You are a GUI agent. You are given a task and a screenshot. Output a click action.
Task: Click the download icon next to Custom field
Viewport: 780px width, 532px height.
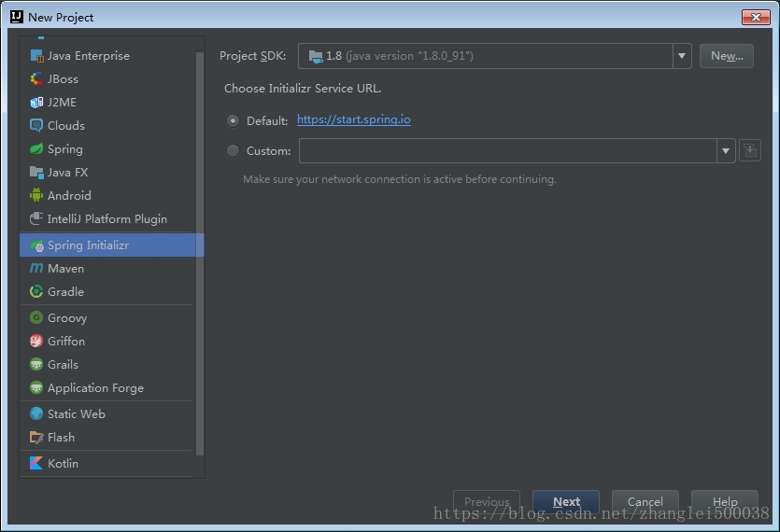click(750, 150)
